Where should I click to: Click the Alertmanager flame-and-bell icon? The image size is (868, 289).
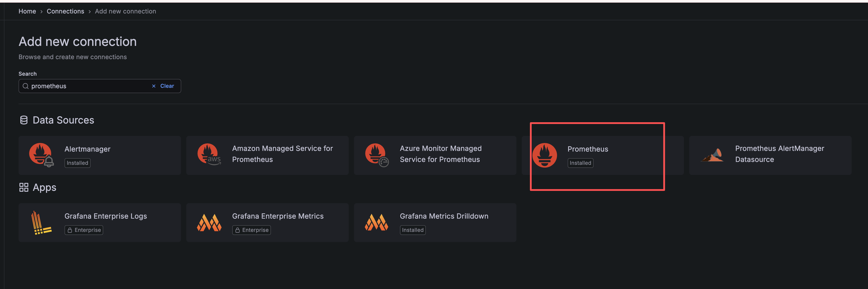(x=41, y=155)
